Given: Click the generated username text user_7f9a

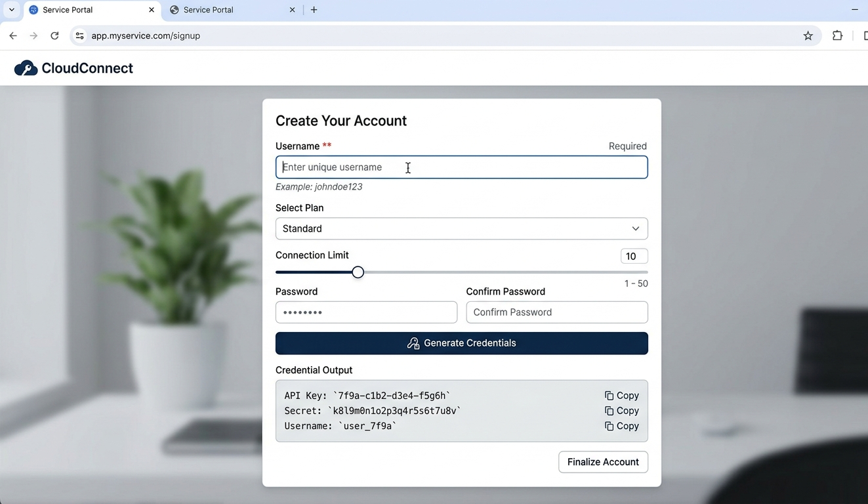Looking at the screenshot, I should click(x=367, y=426).
